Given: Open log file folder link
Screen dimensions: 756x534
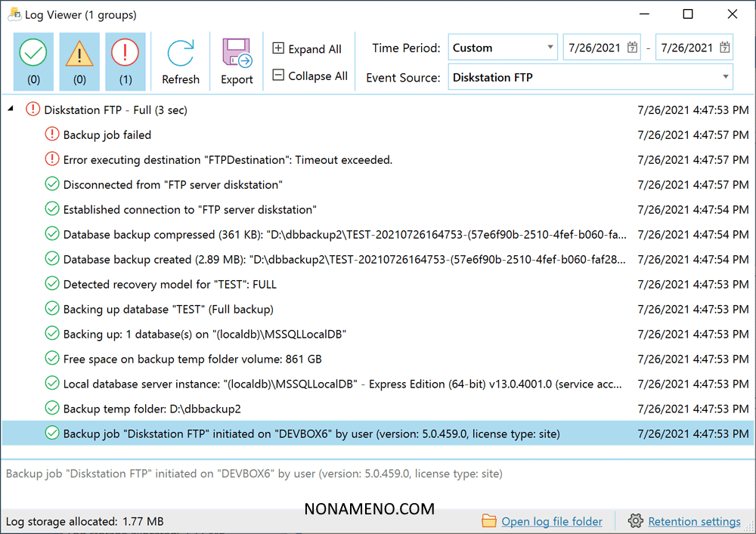Looking at the screenshot, I should point(552,521).
